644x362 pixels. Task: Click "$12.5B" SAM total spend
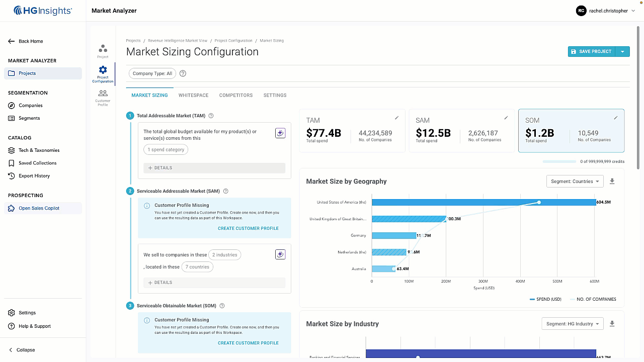(433, 133)
